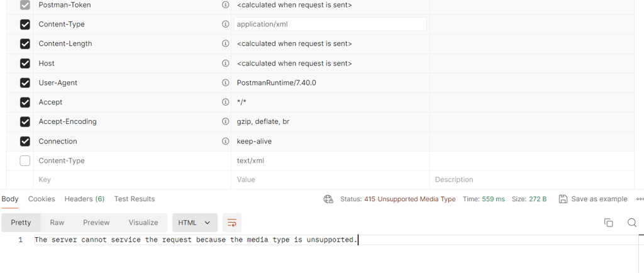Click the info icon next to User-Agent
Image resolution: width=644 pixels, height=273 pixels.
225,83
